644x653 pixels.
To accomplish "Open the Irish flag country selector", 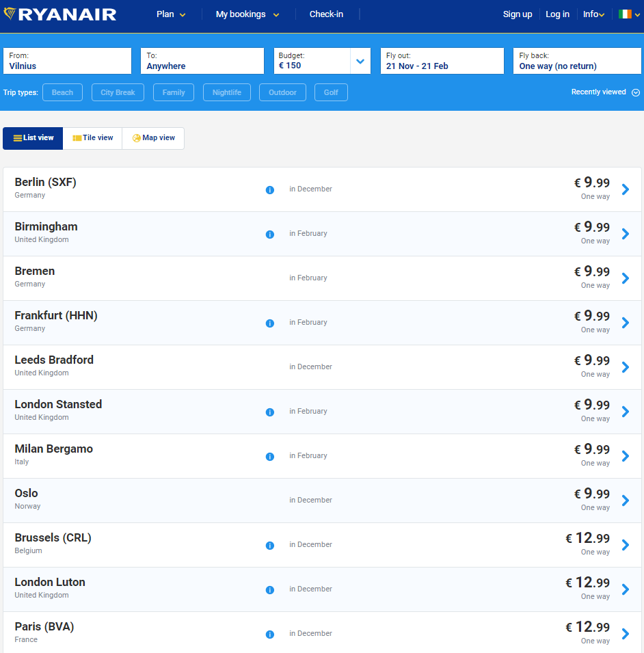I will [629, 14].
